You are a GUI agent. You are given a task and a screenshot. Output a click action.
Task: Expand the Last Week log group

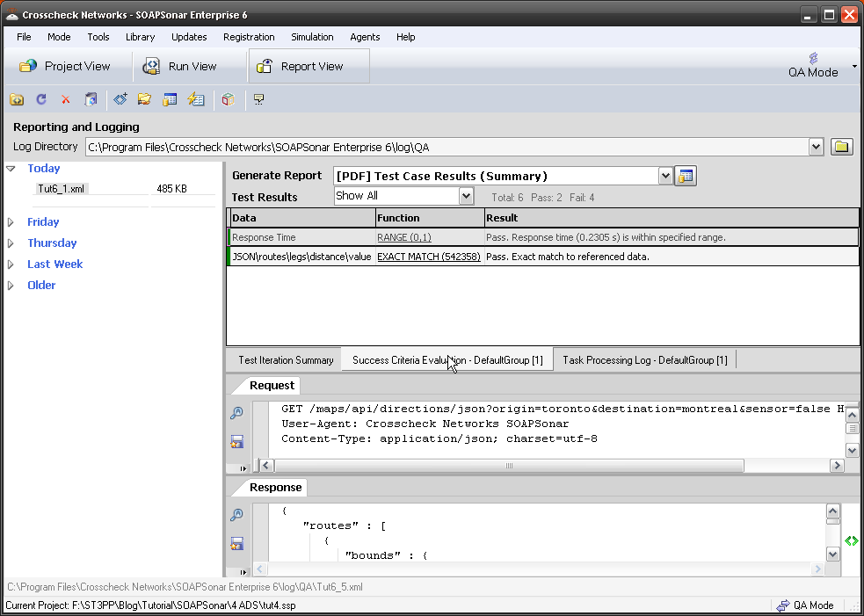[x=11, y=265]
